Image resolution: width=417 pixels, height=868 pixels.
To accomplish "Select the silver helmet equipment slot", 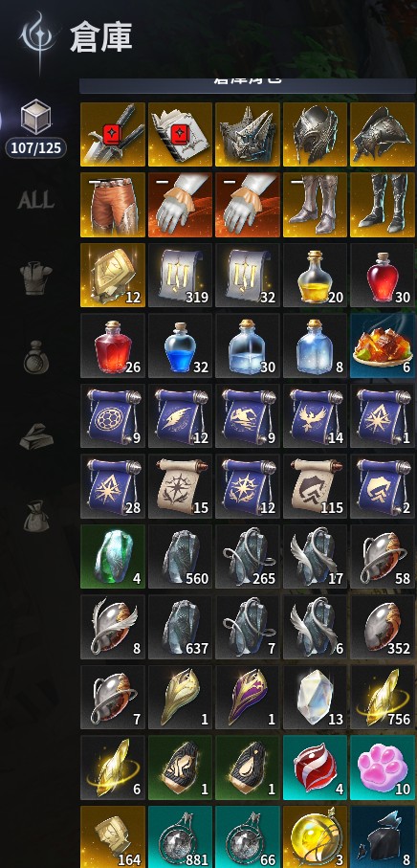I will [x=316, y=135].
